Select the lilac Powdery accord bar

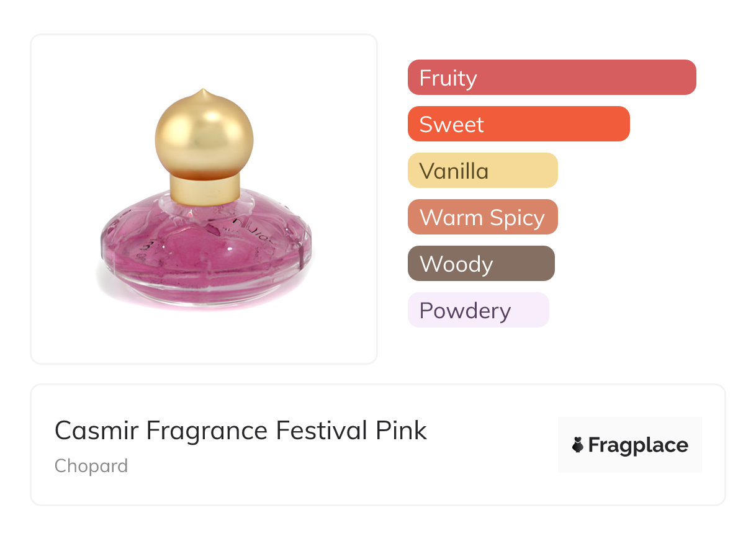tap(478, 310)
